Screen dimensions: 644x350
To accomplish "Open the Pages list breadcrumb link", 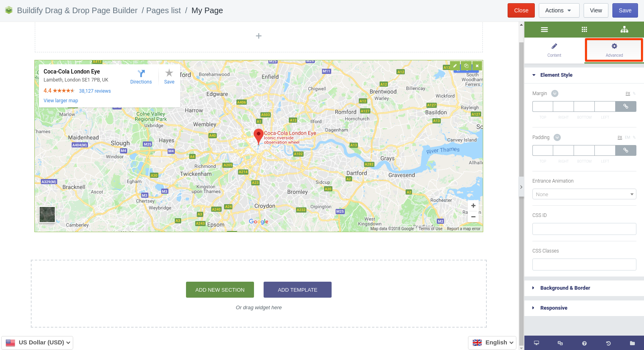I will coord(163,10).
